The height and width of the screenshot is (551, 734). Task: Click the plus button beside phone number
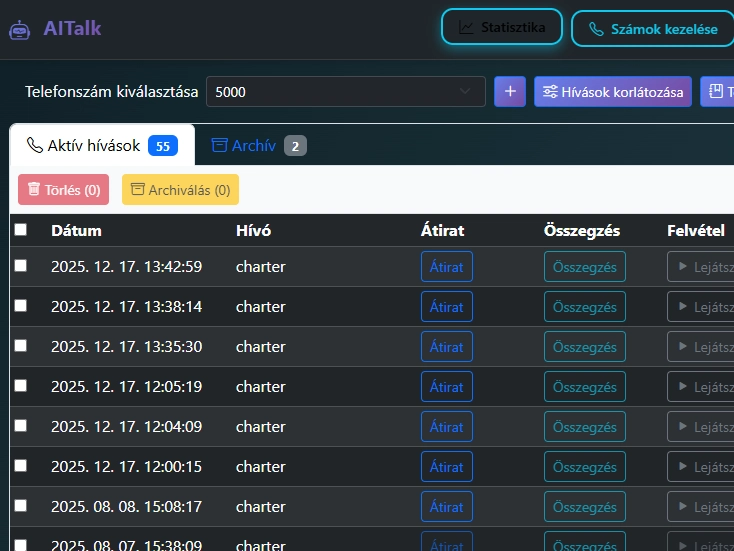(x=510, y=92)
